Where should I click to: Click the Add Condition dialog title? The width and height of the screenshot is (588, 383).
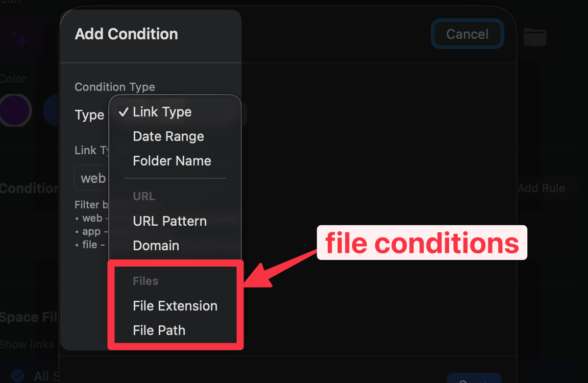click(x=127, y=34)
